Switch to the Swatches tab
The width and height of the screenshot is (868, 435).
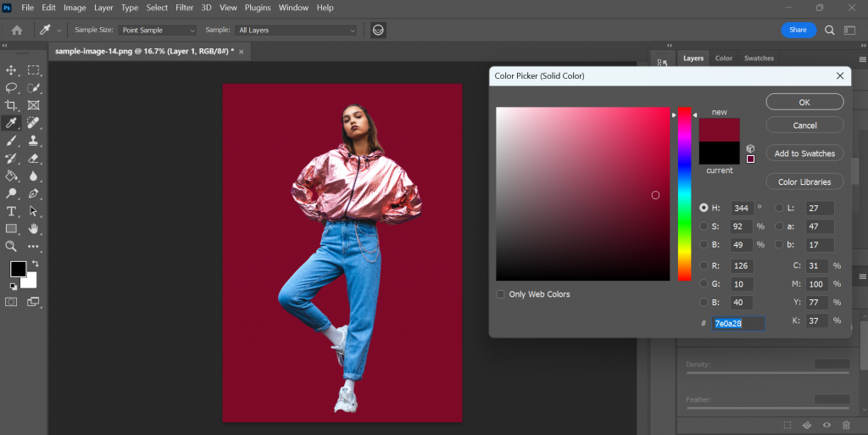coord(759,59)
